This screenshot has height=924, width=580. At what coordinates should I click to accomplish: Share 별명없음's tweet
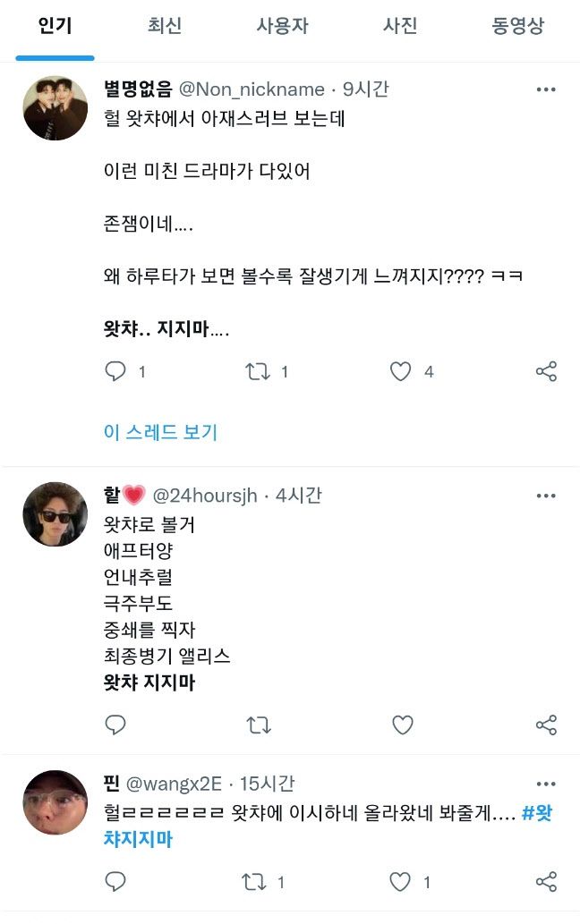point(549,370)
